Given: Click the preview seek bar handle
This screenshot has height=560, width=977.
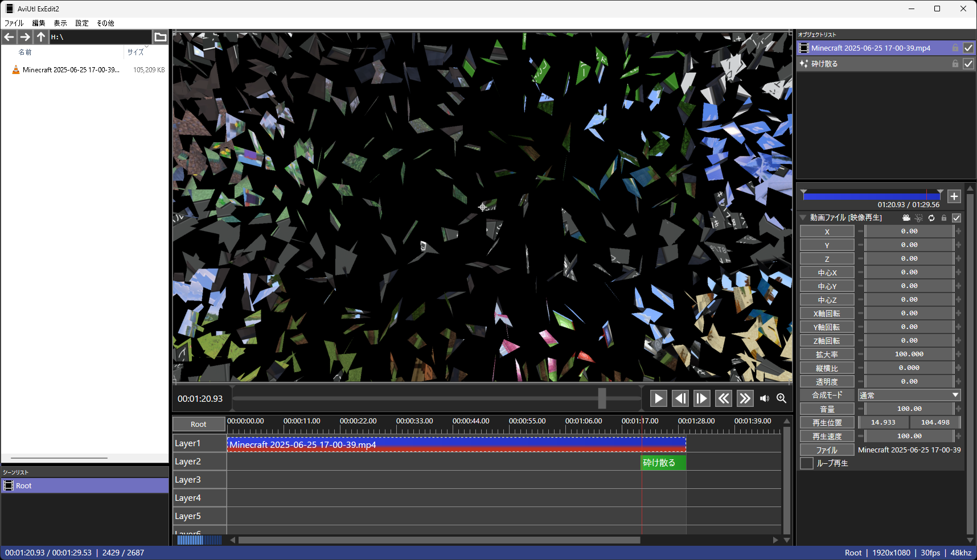Looking at the screenshot, I should [602, 398].
